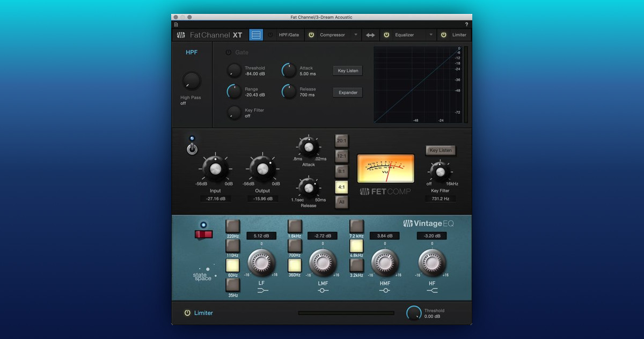Image resolution: width=644 pixels, height=339 pixels.
Task: Open the Equalizer model dropdown arrow
Action: pyautogui.click(x=430, y=35)
